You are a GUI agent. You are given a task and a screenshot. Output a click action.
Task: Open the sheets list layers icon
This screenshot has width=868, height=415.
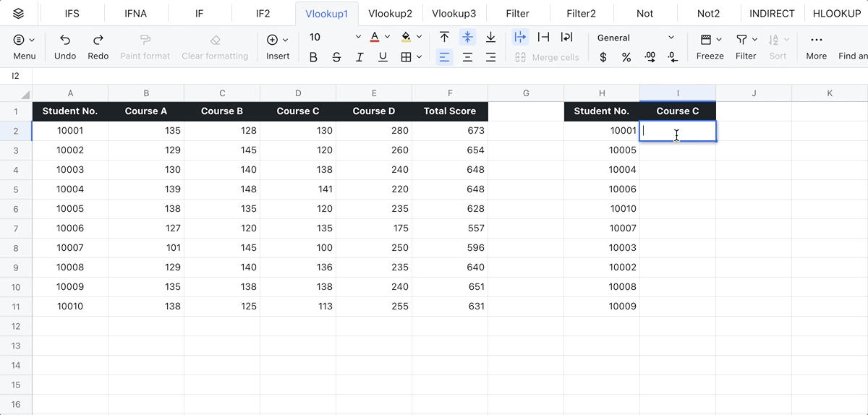pos(19,13)
